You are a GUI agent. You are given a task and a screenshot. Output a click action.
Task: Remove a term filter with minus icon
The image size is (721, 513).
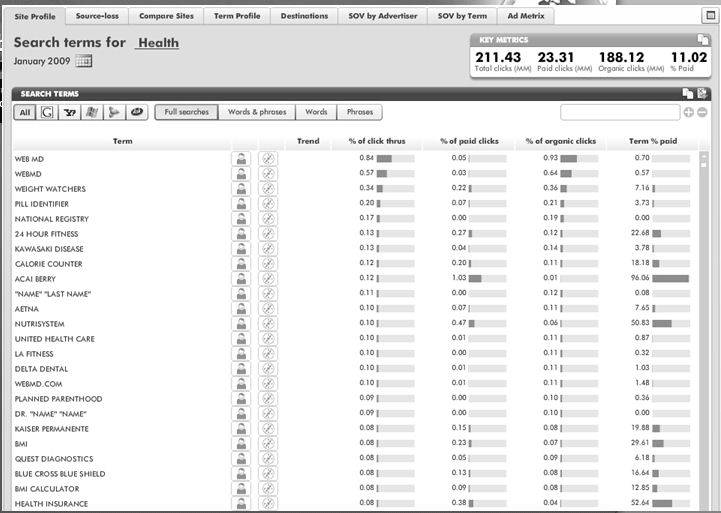702,112
